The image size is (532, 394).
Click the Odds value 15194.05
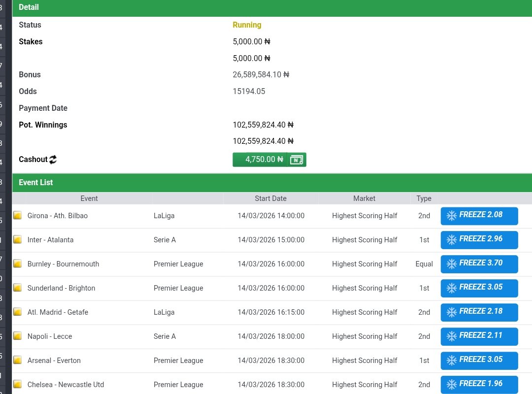249,91
